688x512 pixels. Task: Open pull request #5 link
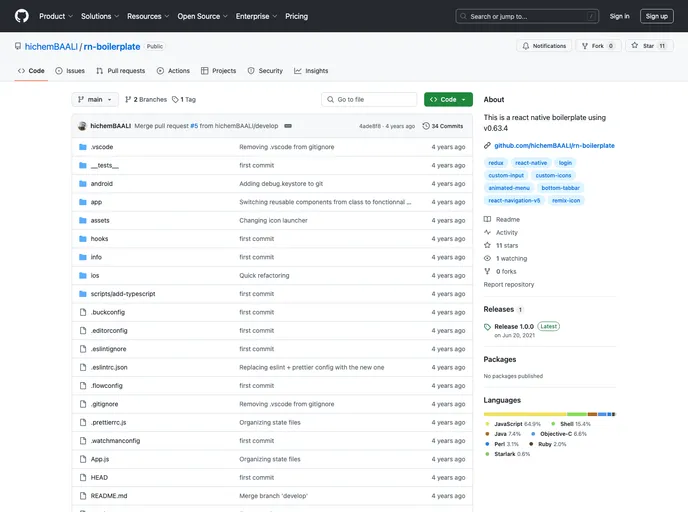click(x=194, y=126)
